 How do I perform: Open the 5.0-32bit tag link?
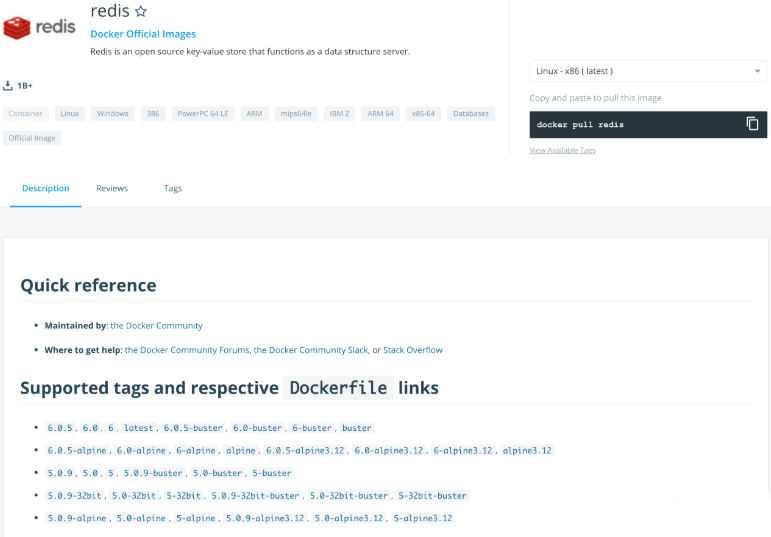[134, 496]
